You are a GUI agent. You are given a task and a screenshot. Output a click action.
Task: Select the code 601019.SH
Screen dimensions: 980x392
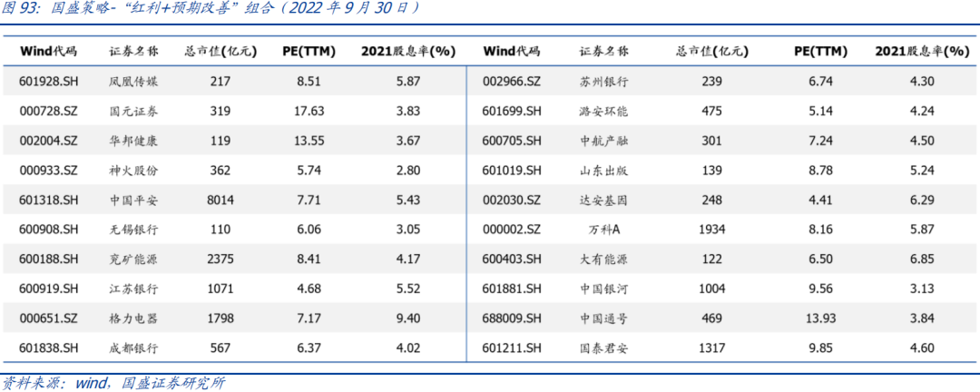512,170
